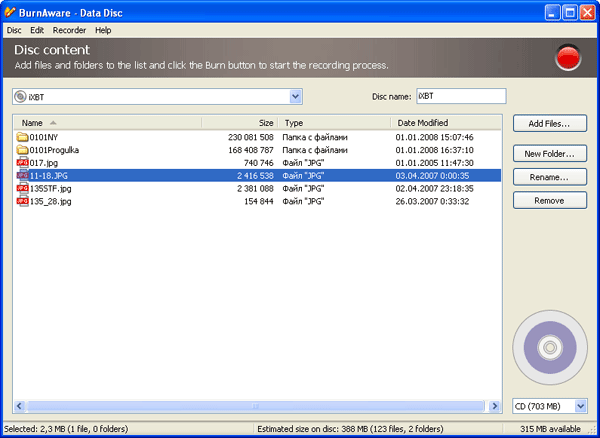Sort by the Type column header
Viewport: 600px width, 438px height.
[334, 123]
